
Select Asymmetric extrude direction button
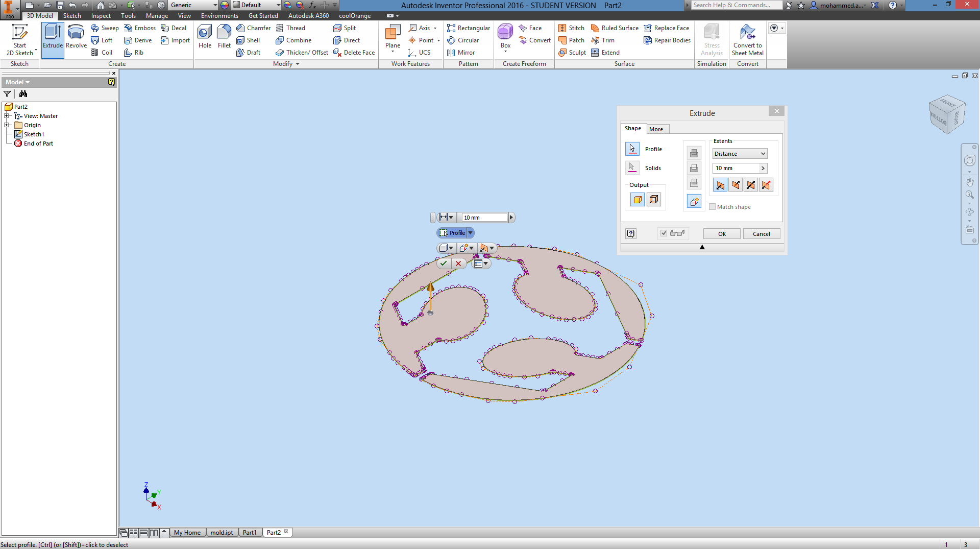pyautogui.click(x=766, y=185)
